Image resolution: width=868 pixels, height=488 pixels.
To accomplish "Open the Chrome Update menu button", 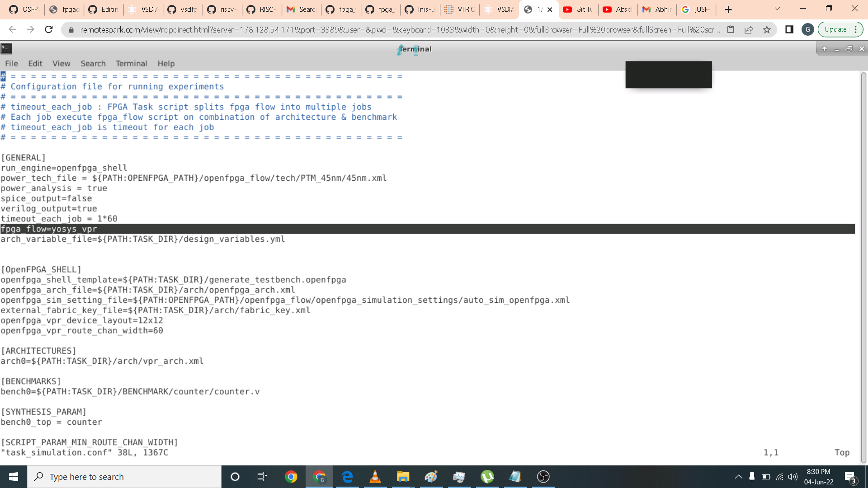I will tap(840, 29).
